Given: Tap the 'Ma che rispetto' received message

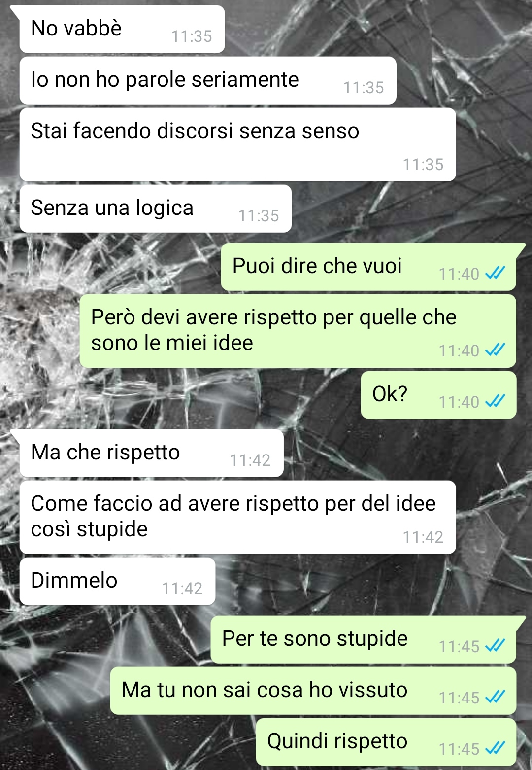Looking at the screenshot, I should [151, 453].
